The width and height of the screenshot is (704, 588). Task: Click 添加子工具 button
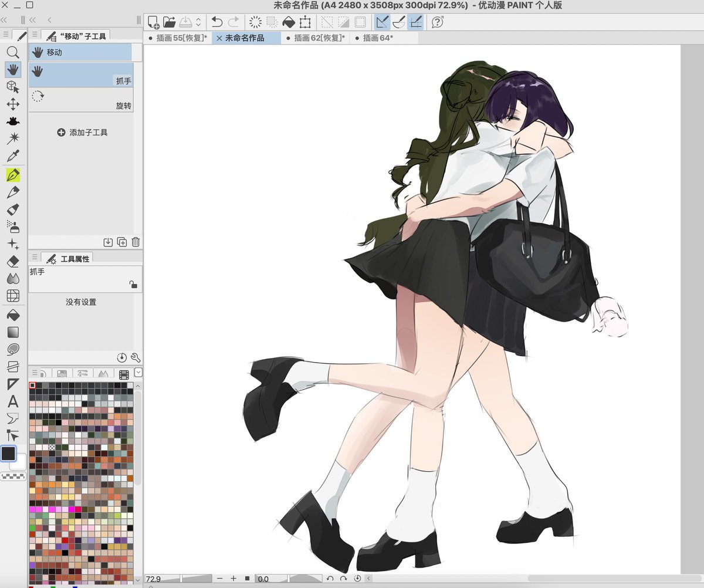click(x=83, y=133)
